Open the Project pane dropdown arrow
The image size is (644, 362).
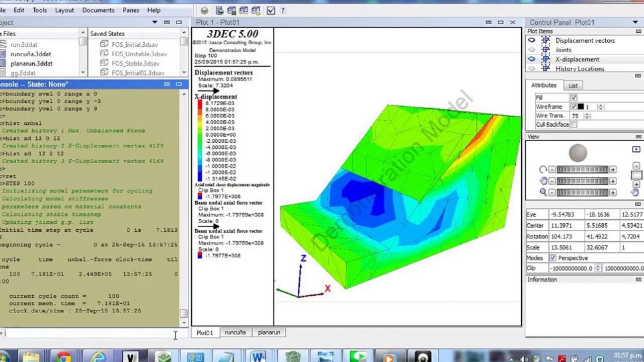click(155, 23)
